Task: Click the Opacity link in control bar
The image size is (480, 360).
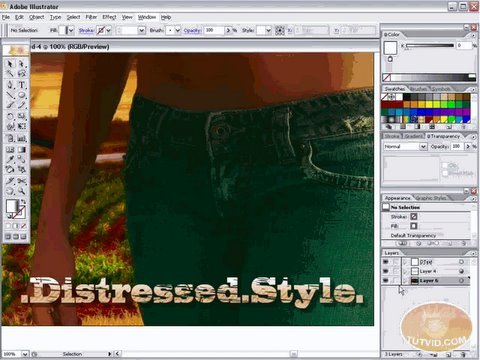Action: [x=192, y=31]
